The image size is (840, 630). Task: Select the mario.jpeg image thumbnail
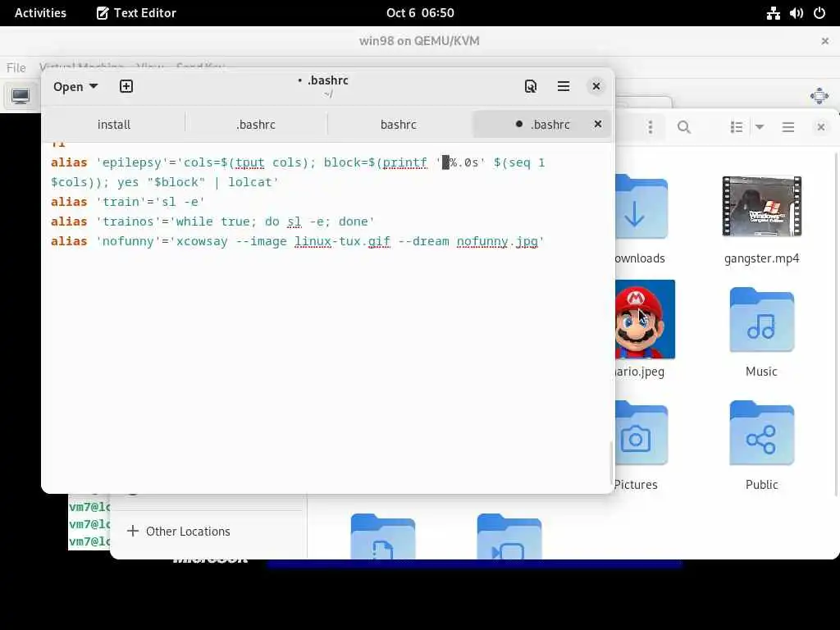coord(645,319)
